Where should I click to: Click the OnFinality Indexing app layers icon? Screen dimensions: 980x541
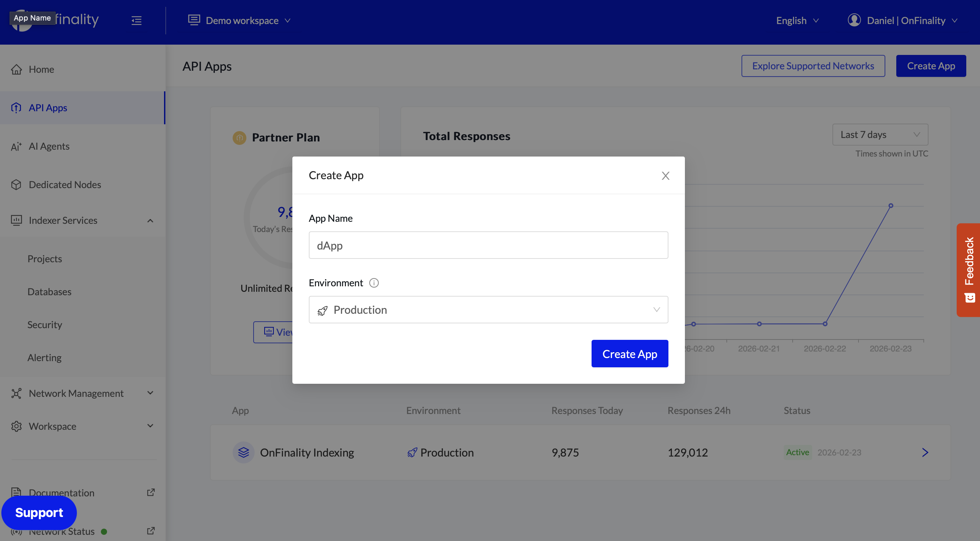click(244, 452)
